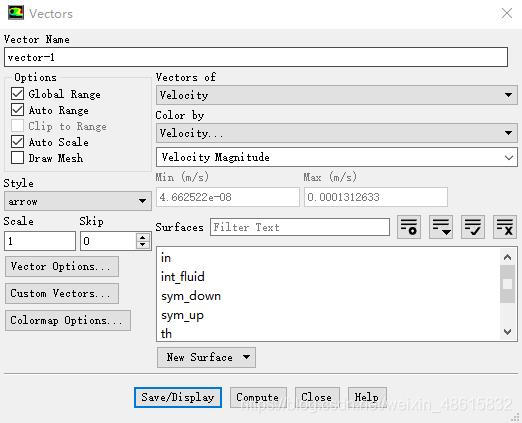This screenshot has width=522, height=423.
Task: Select all shown surfaces icon
Action: (x=473, y=227)
